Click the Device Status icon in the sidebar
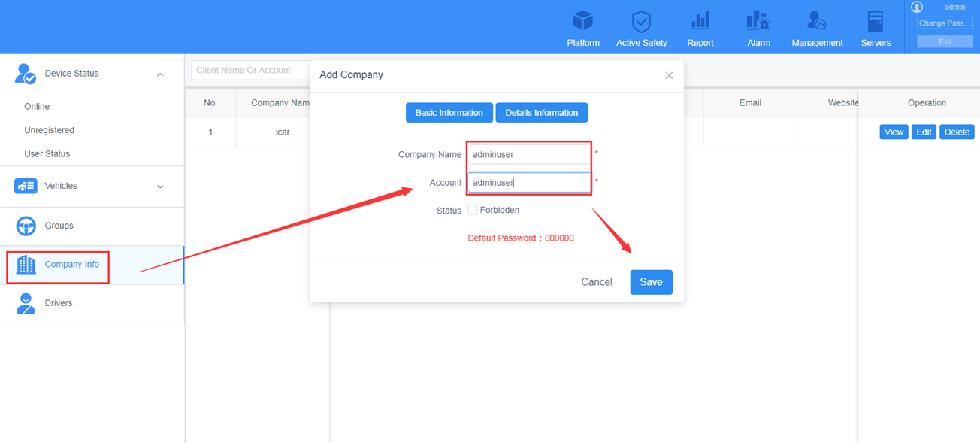 coord(26,74)
